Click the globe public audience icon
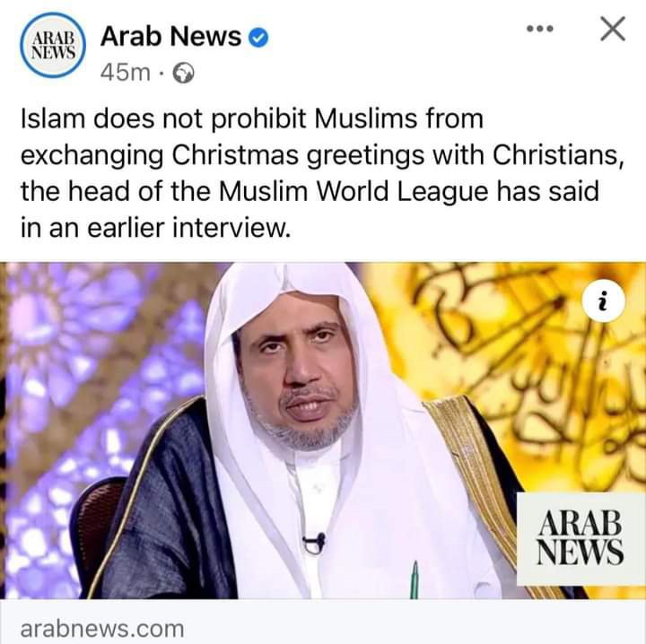646x644 pixels. [x=183, y=74]
